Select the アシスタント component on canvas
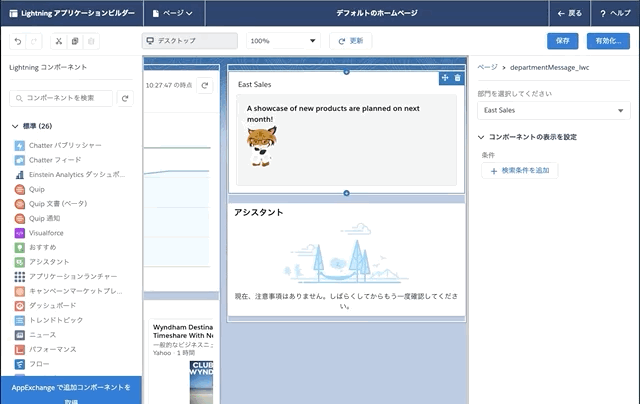This screenshot has width=640, height=404. pyautogui.click(x=347, y=260)
